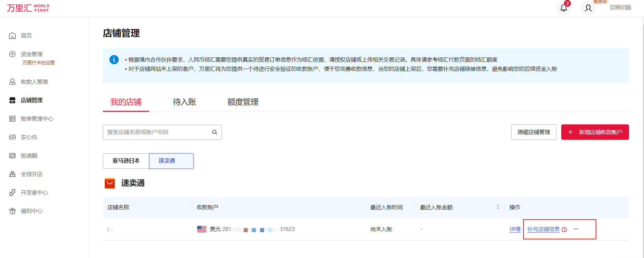The height and width of the screenshot is (258, 644).
Task: Open the notification bell icon
Action: click(x=564, y=8)
